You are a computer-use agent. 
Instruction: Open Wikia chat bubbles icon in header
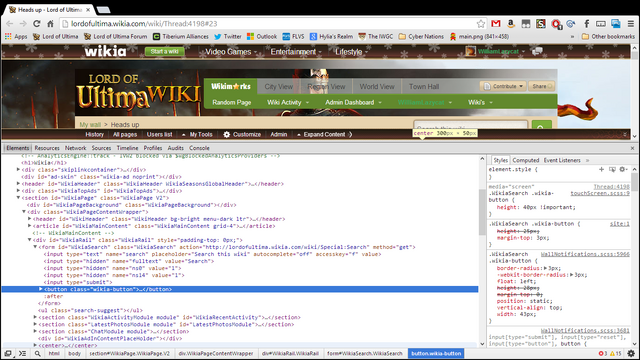point(537,51)
